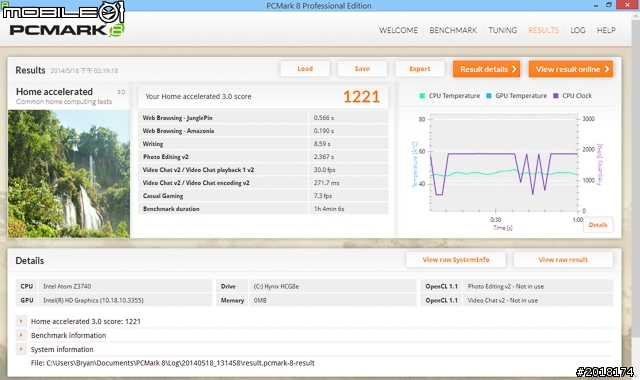Expand Home accelerated 3.0 score row

pyautogui.click(x=21, y=321)
